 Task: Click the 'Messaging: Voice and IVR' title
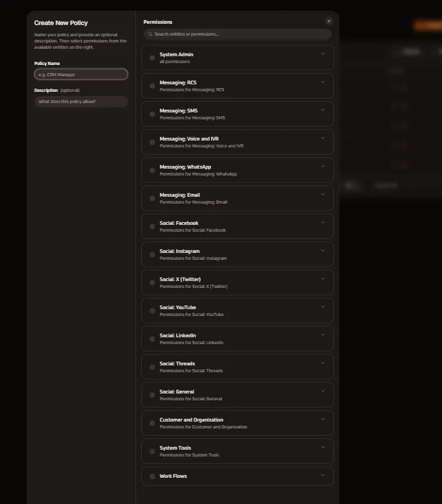coord(189,139)
